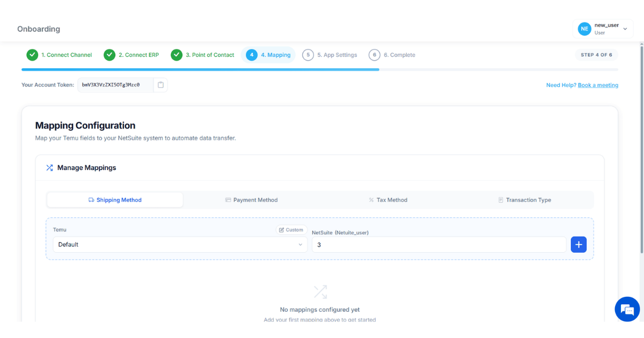Click the Manage Mappings shuffle icon
The image size is (644, 338).
[49, 168]
